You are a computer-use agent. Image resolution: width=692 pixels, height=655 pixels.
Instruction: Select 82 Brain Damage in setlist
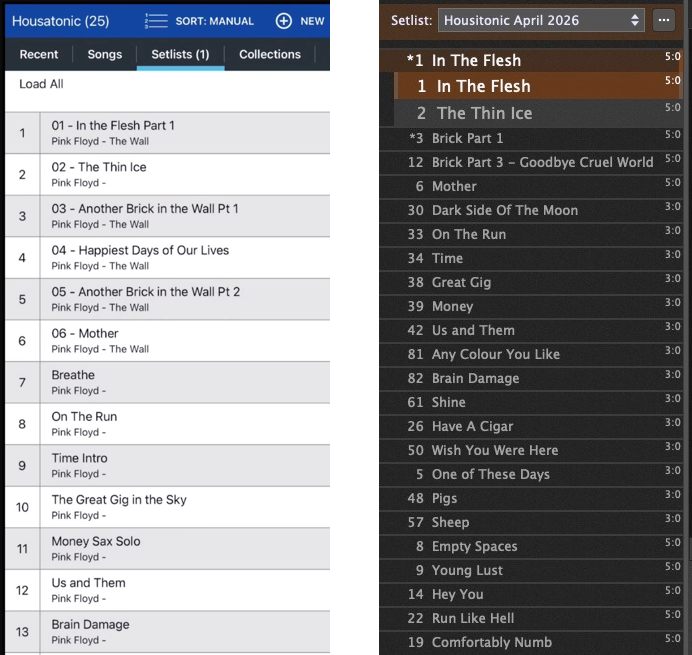[531, 378]
